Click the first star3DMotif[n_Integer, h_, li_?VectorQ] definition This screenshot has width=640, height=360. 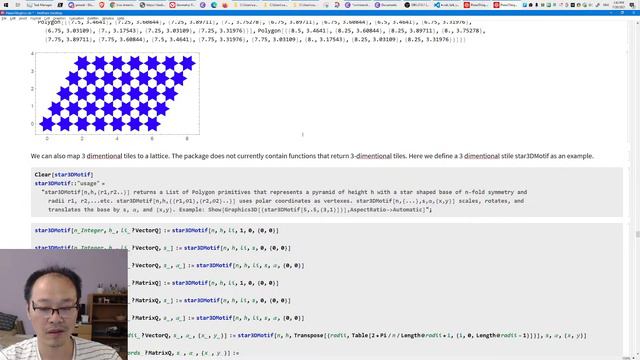(x=156, y=231)
